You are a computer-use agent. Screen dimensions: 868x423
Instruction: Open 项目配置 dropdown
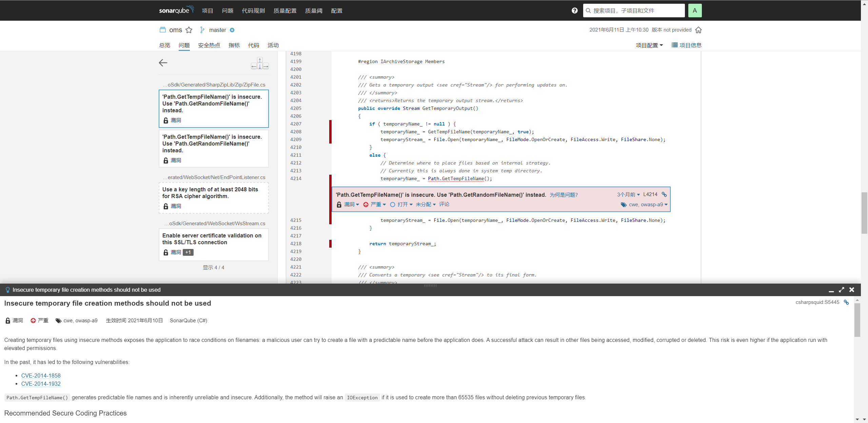click(649, 45)
